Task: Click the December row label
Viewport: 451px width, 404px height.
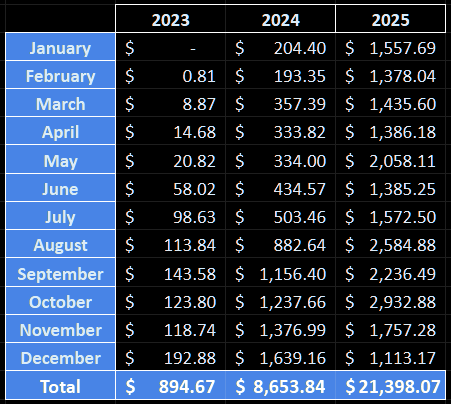Action: tap(60, 357)
